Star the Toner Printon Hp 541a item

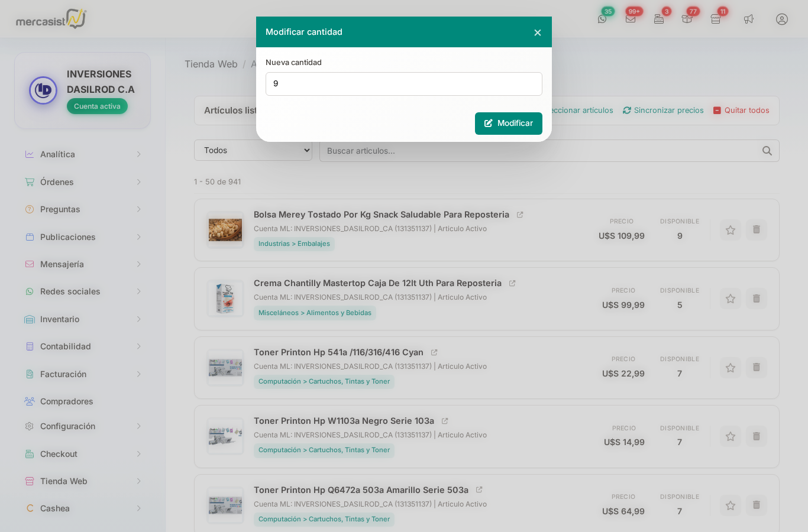730,367
